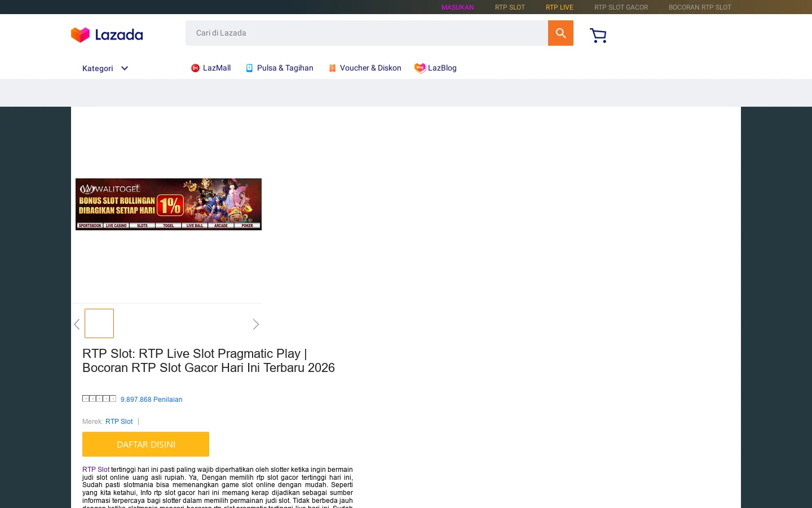Open 9.897.868 Penilaian reviews link

click(151, 400)
